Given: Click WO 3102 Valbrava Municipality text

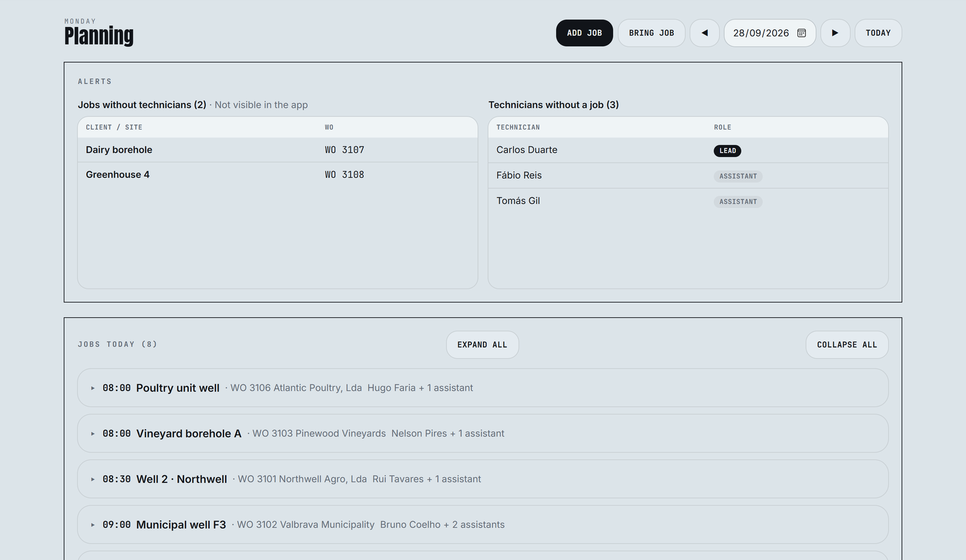Looking at the screenshot, I should [x=305, y=524].
